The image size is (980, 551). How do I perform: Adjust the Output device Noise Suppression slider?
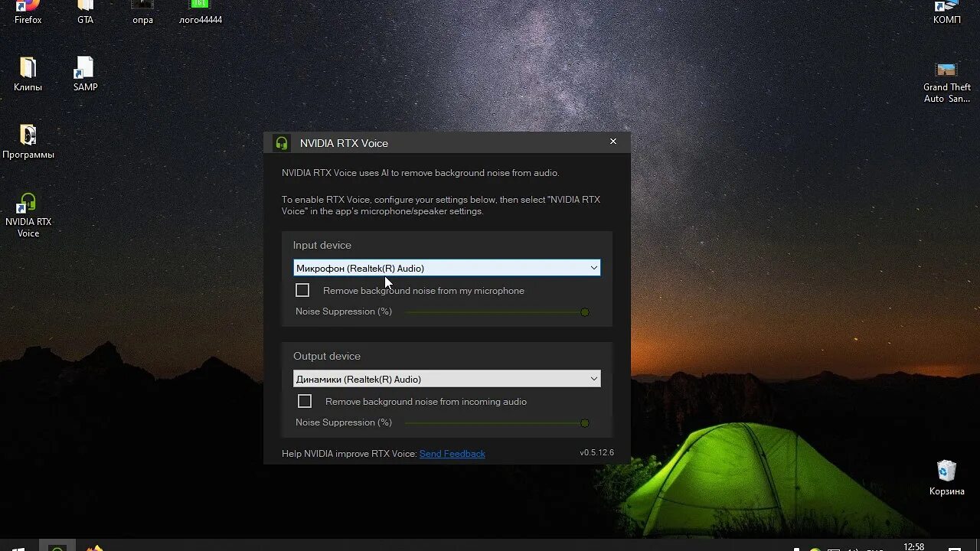(x=497, y=423)
